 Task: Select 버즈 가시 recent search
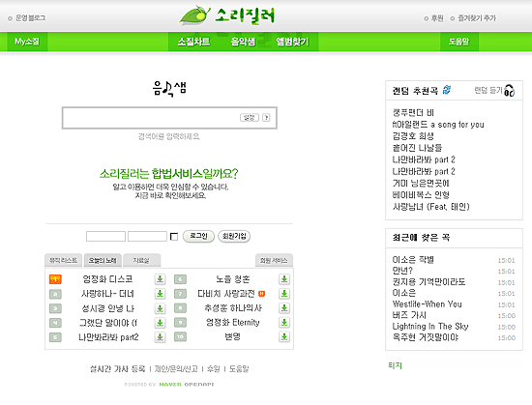tap(409, 315)
